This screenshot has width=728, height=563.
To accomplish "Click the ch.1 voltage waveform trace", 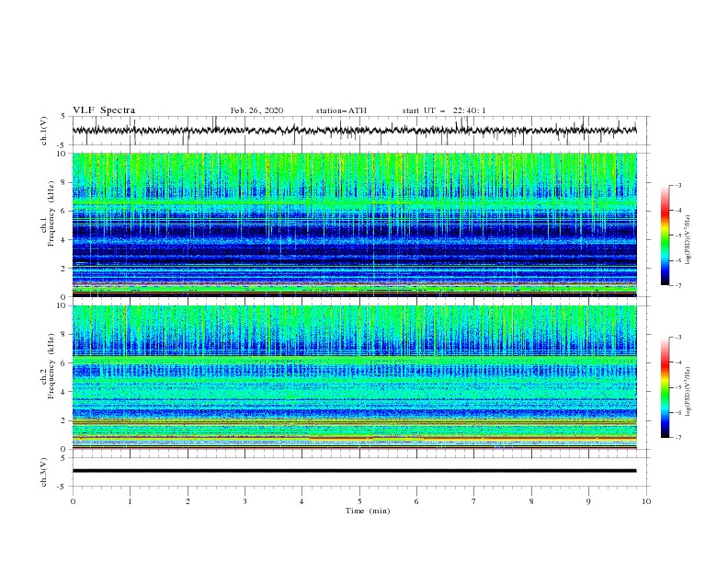I will [x=354, y=131].
